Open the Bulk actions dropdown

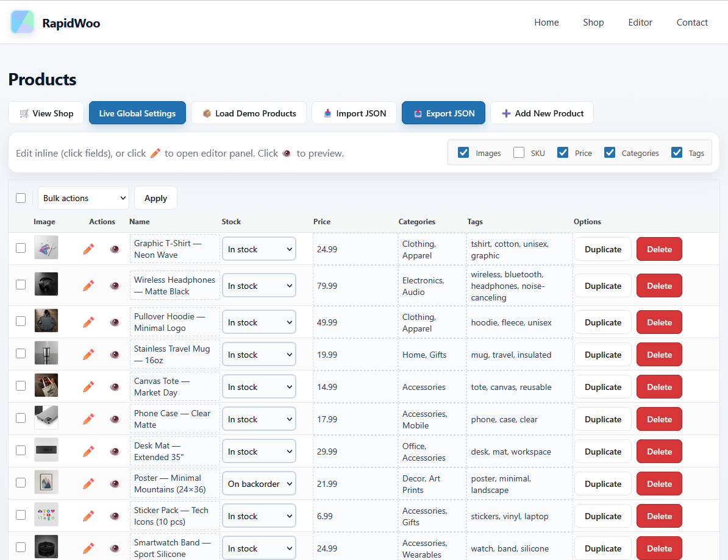(84, 197)
